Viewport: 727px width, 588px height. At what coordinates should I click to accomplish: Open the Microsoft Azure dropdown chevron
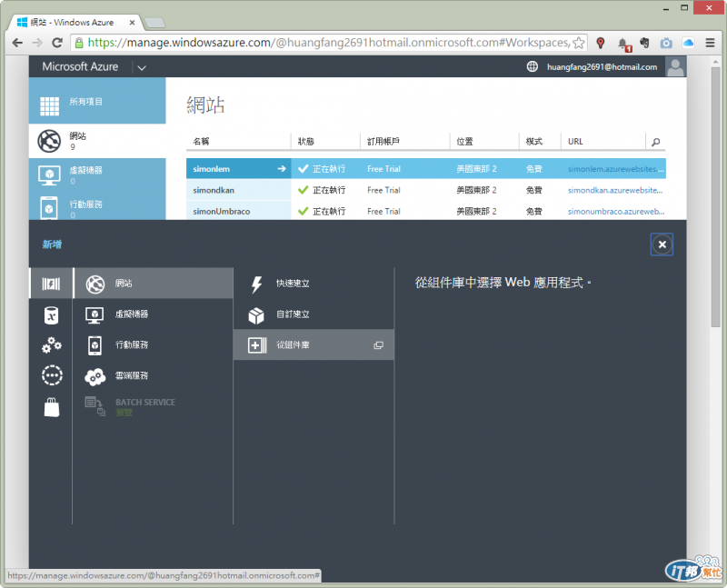[142, 67]
